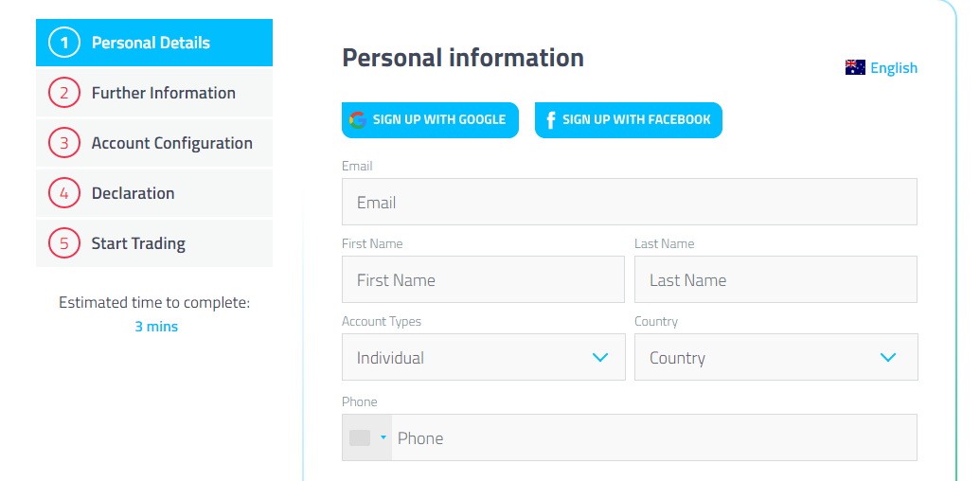
Task: Click the step 2 number circle
Action: pyautogui.click(x=64, y=93)
